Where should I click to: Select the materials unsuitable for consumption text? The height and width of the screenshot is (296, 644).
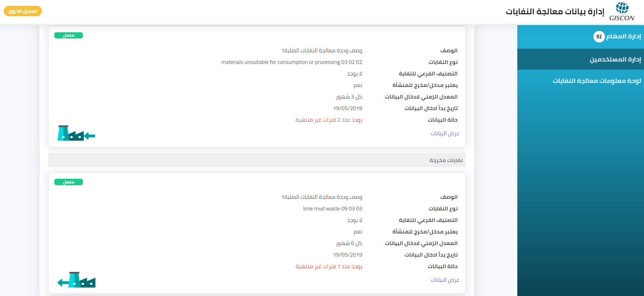pyautogui.click(x=291, y=62)
